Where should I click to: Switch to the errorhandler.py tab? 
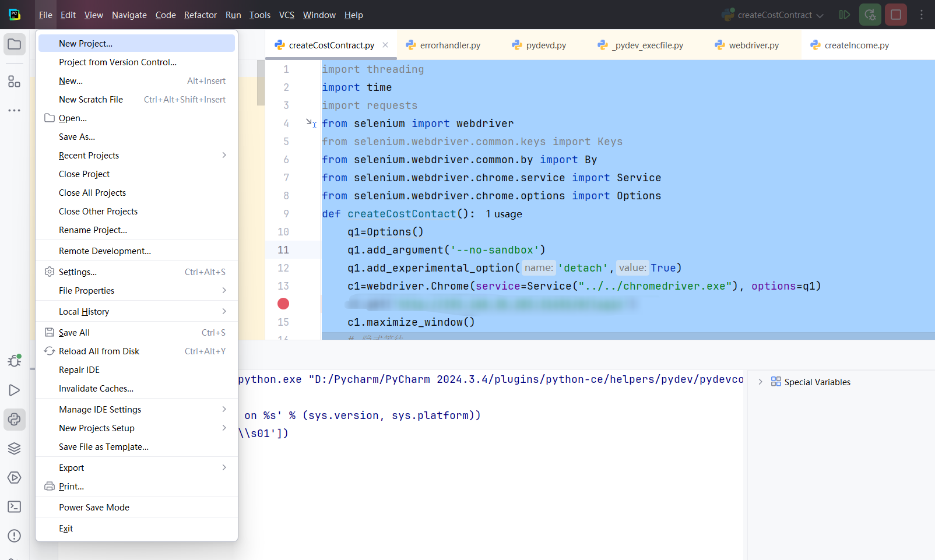[444, 45]
